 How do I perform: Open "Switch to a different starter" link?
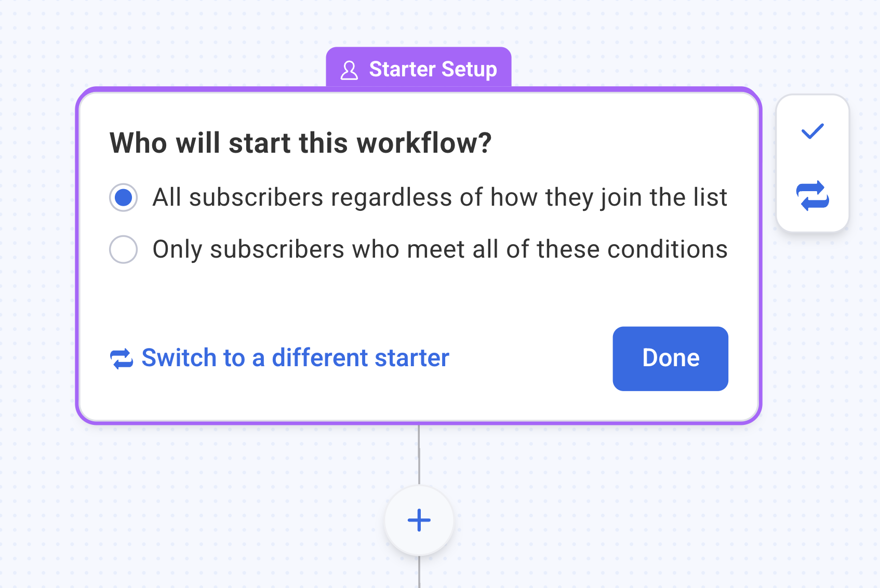295,358
